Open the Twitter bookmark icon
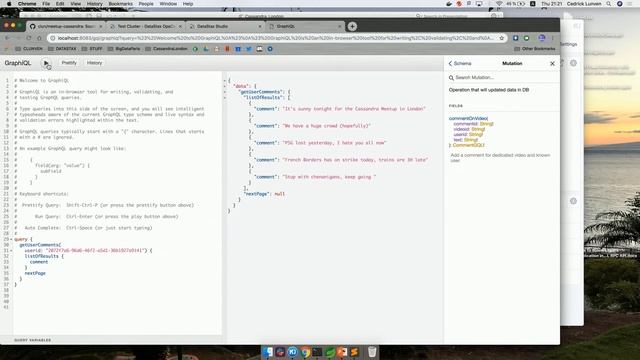 (249, 49)
